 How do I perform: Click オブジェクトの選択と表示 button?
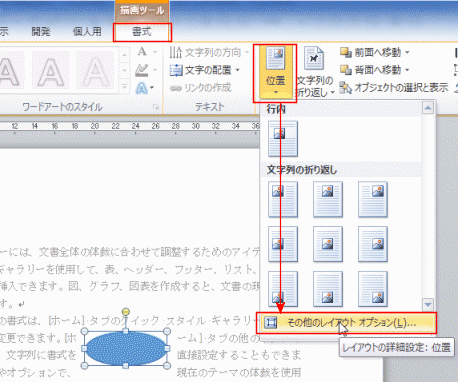point(394,88)
